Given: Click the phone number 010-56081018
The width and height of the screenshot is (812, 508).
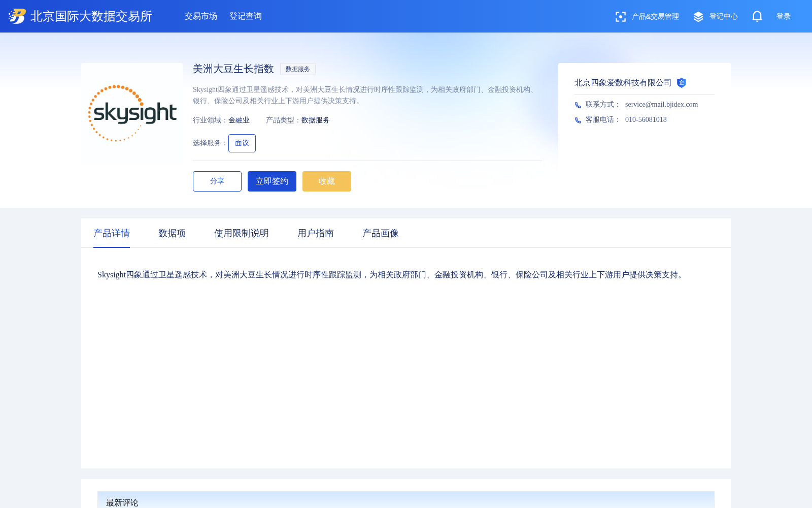Looking at the screenshot, I should tap(646, 119).
